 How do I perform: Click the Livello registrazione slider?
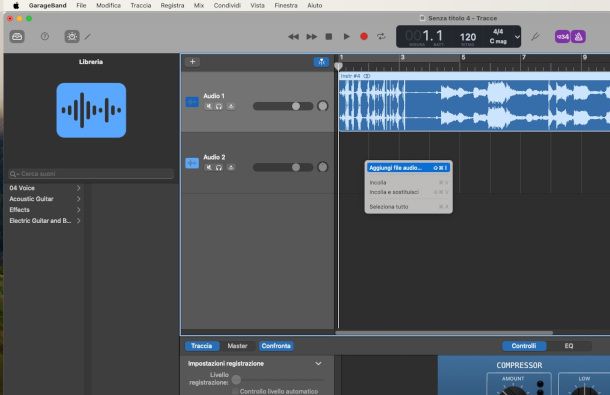[277, 379]
